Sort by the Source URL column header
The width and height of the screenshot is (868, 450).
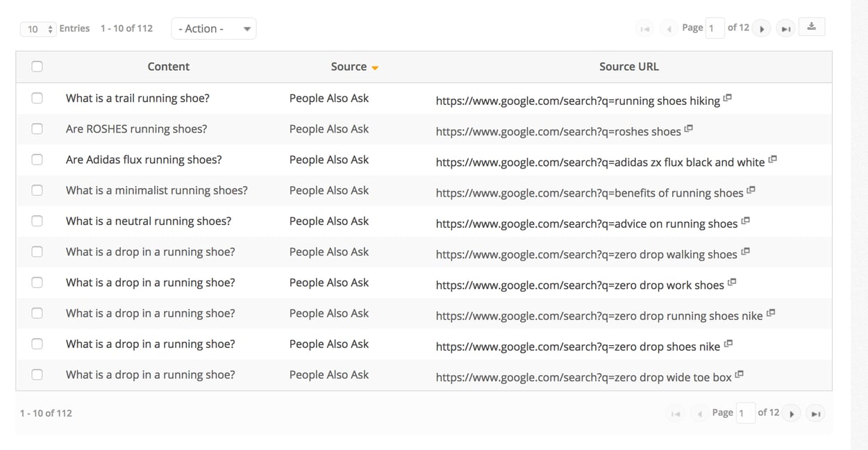(629, 67)
